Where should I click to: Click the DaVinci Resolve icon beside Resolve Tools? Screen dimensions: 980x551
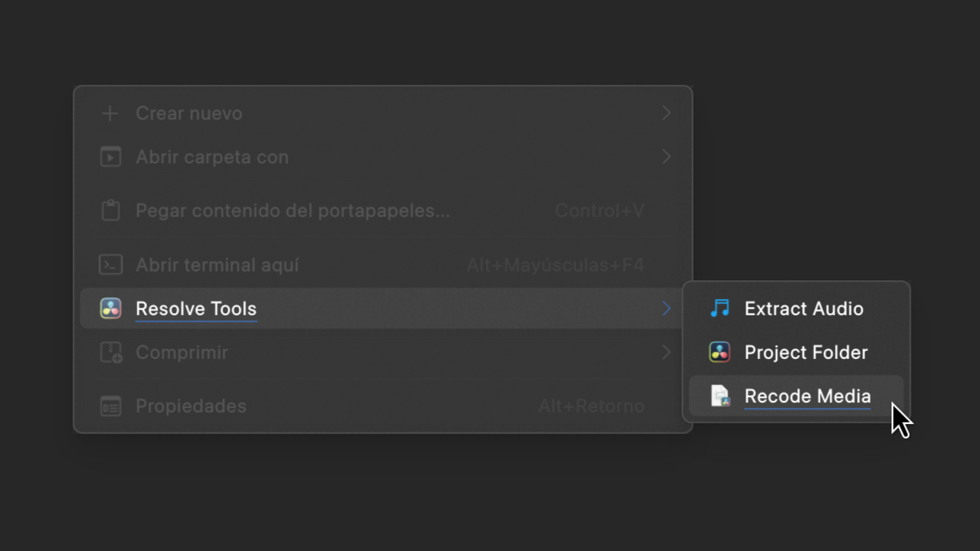110,308
